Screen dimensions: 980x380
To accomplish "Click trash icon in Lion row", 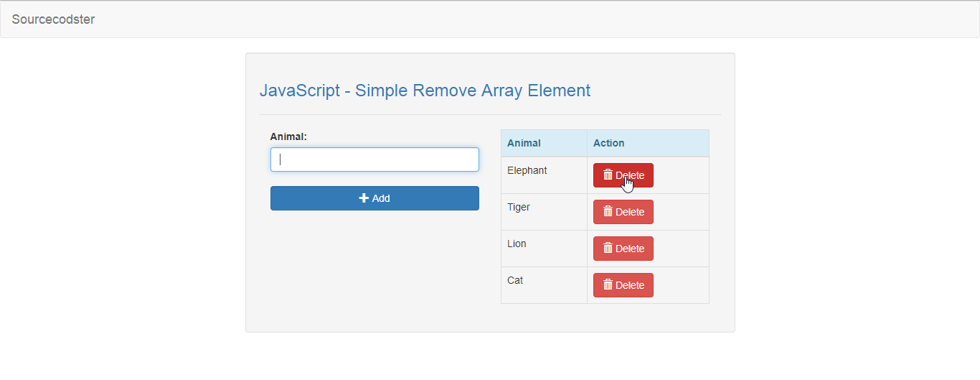I will [x=608, y=248].
